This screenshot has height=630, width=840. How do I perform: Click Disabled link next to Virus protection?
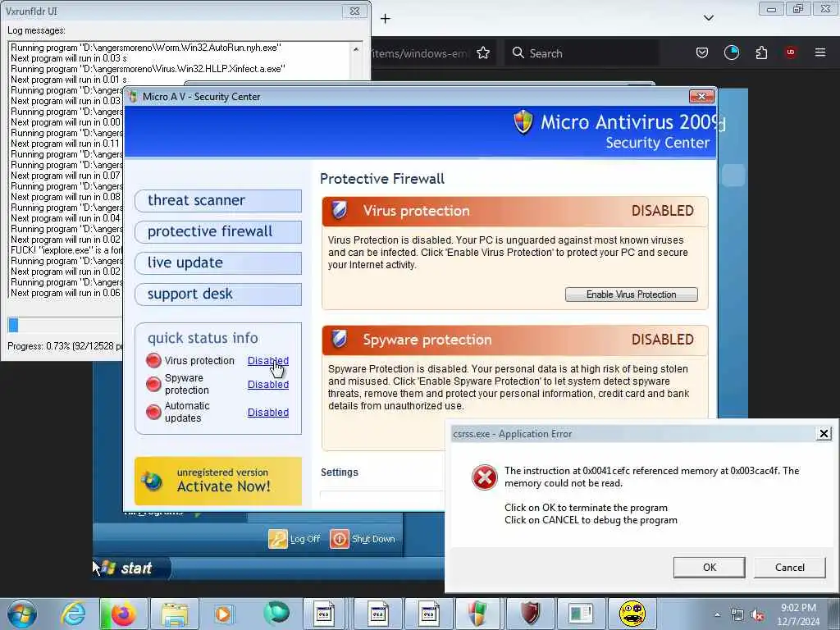click(x=268, y=361)
